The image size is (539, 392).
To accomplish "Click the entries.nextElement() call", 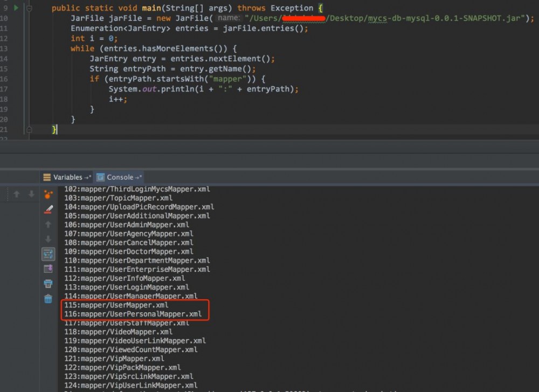I will point(220,59).
